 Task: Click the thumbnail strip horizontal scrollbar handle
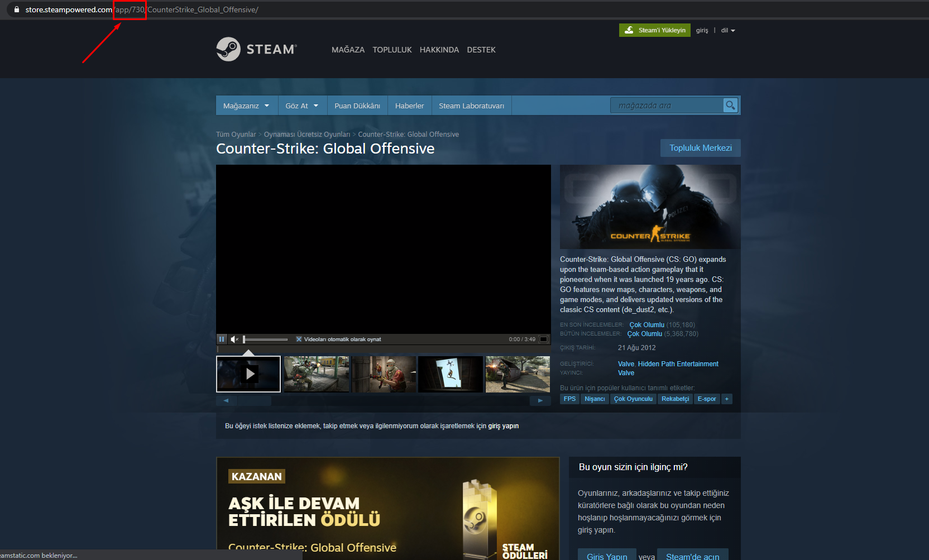point(254,400)
